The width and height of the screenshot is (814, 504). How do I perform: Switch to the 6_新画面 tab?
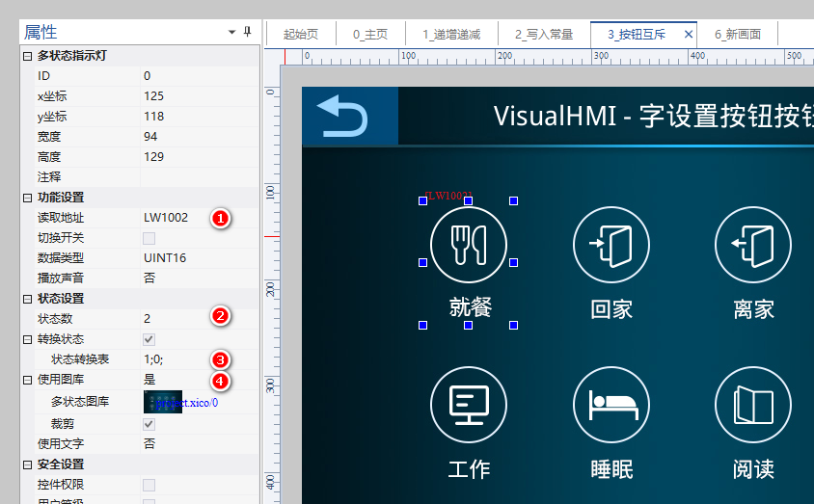click(738, 35)
